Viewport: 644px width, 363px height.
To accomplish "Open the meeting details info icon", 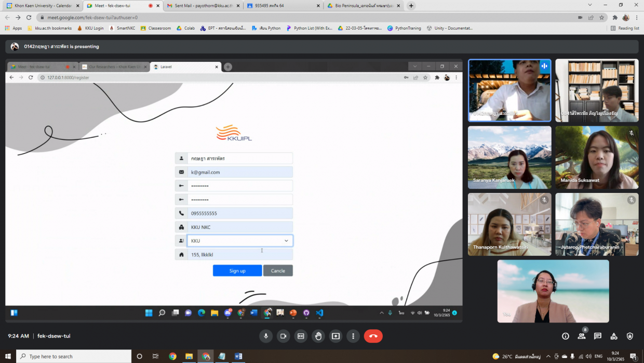I will click(x=566, y=336).
